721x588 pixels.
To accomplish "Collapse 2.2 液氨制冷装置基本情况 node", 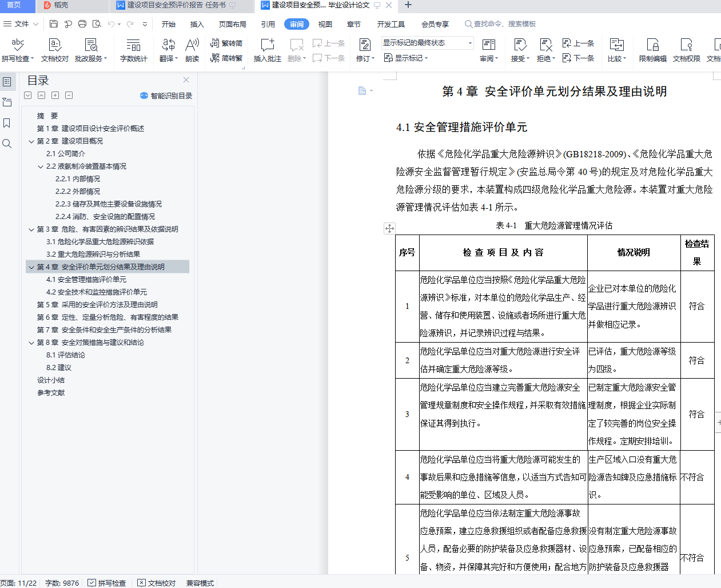I will click(x=41, y=166).
